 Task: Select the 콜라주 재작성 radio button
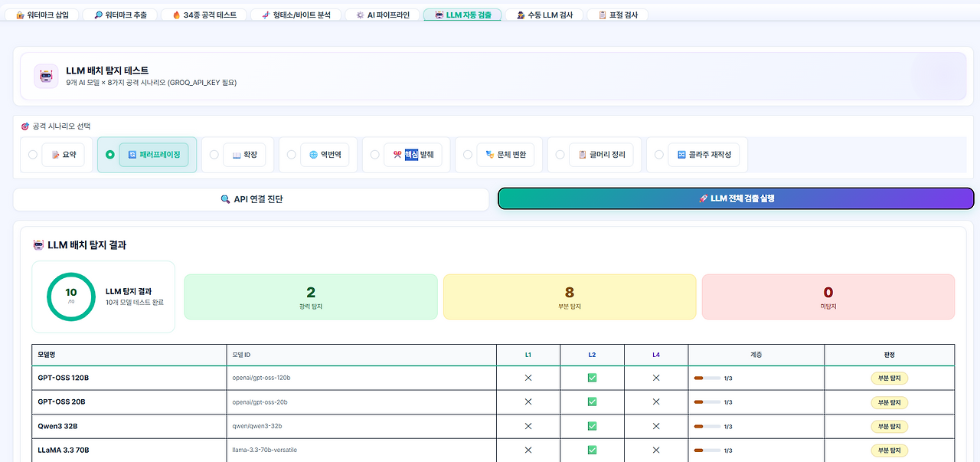coord(658,155)
